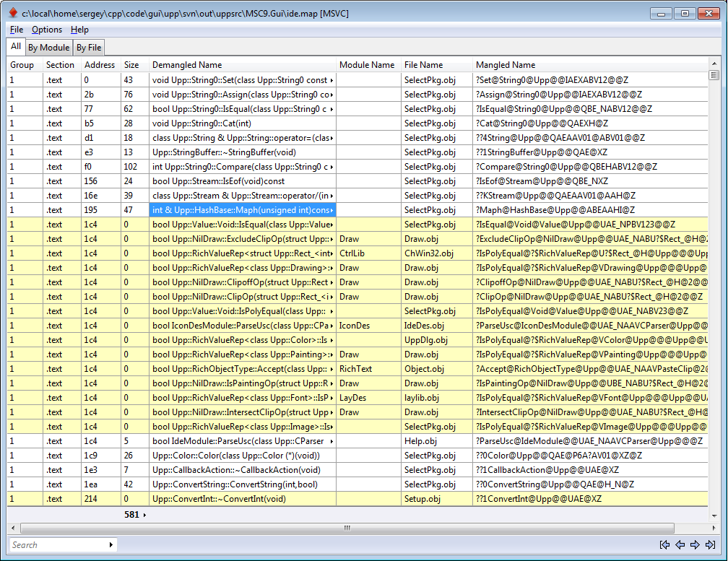Switch to the By Module tab
Screen dimensions: 728x561
pos(48,48)
